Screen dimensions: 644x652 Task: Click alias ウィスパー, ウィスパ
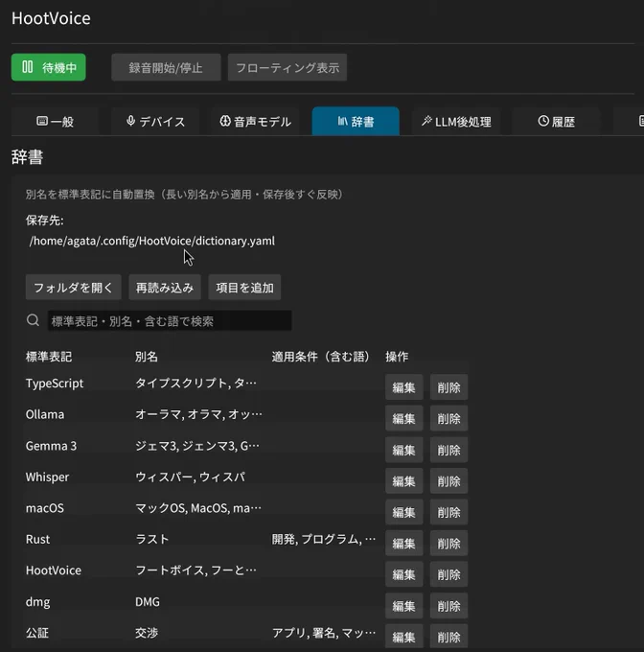(x=191, y=477)
